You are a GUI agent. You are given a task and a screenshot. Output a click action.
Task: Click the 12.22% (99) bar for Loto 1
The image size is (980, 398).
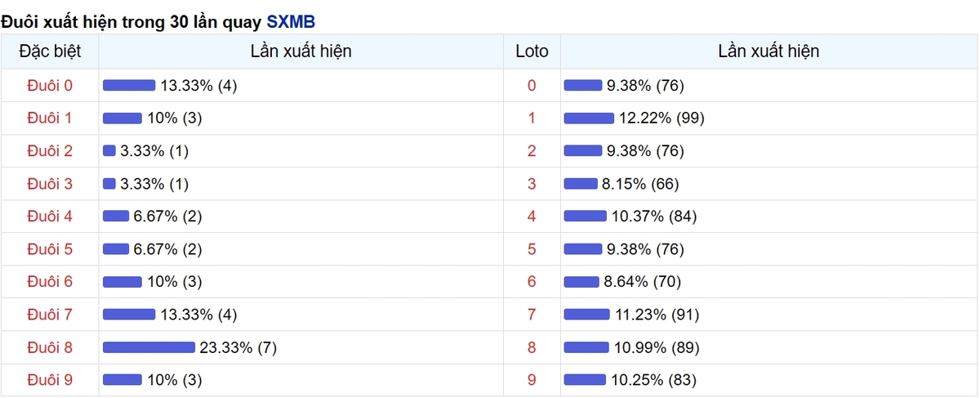(589, 118)
